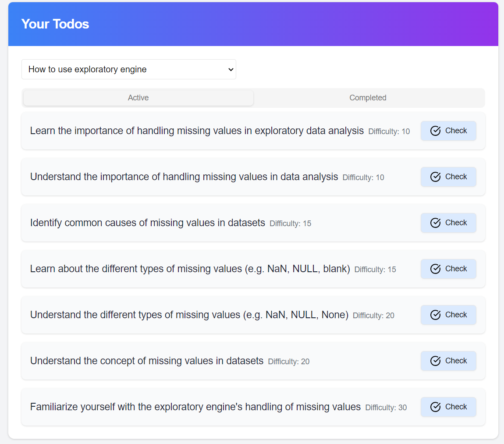Click the check icon for 'Learn the importance of handling missing values'
Viewport: 504px width, 444px height.
coord(435,131)
